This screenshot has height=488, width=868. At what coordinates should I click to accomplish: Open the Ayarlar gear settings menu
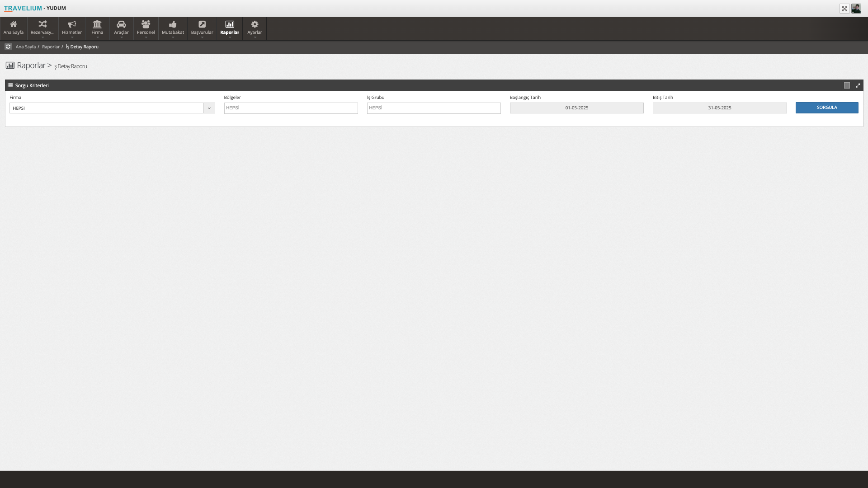click(x=255, y=28)
